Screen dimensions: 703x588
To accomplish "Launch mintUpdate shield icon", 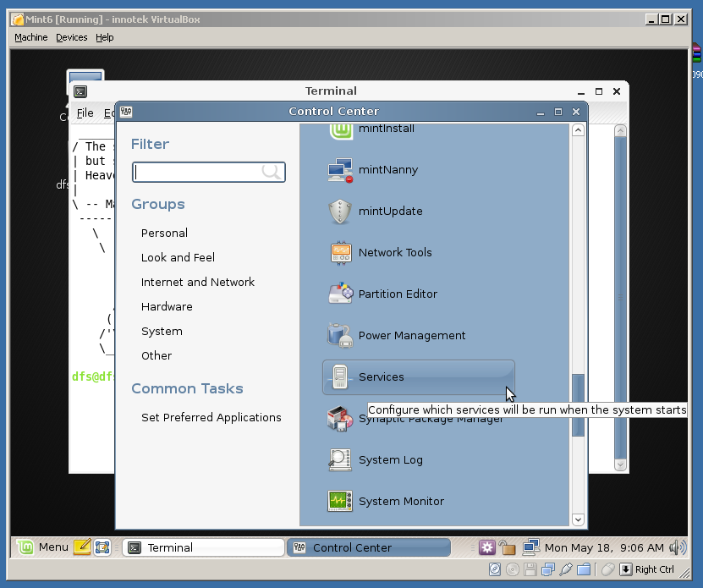I will coord(340,212).
